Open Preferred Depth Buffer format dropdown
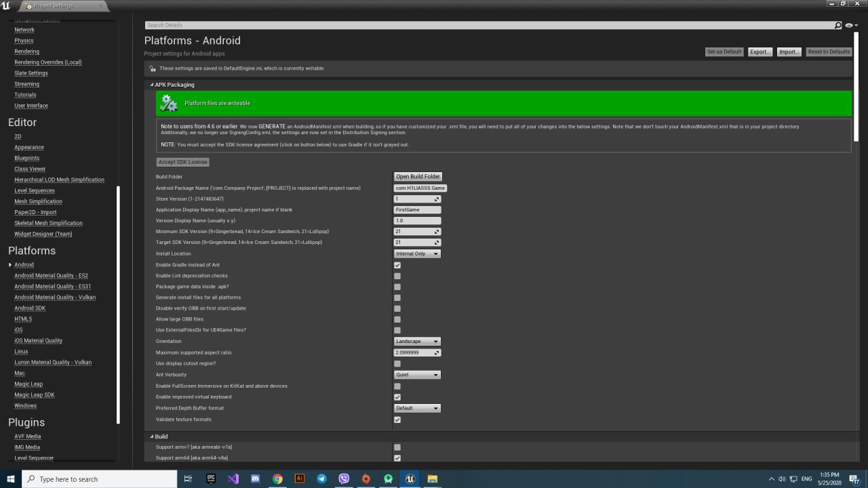The image size is (868, 488). point(417,408)
